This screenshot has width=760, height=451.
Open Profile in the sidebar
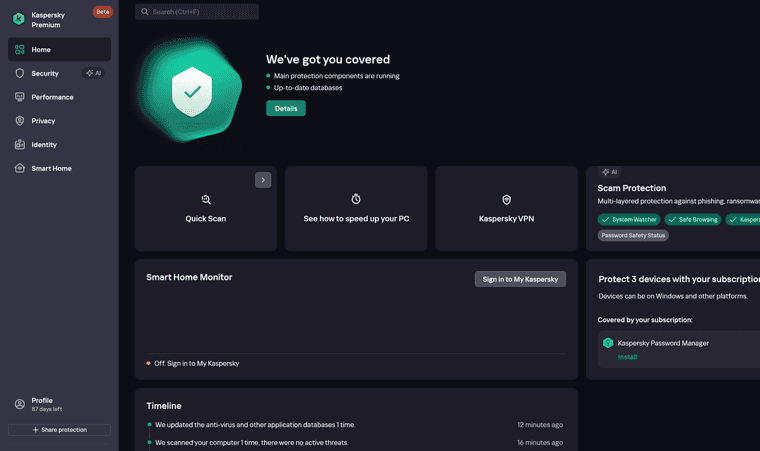pos(59,404)
